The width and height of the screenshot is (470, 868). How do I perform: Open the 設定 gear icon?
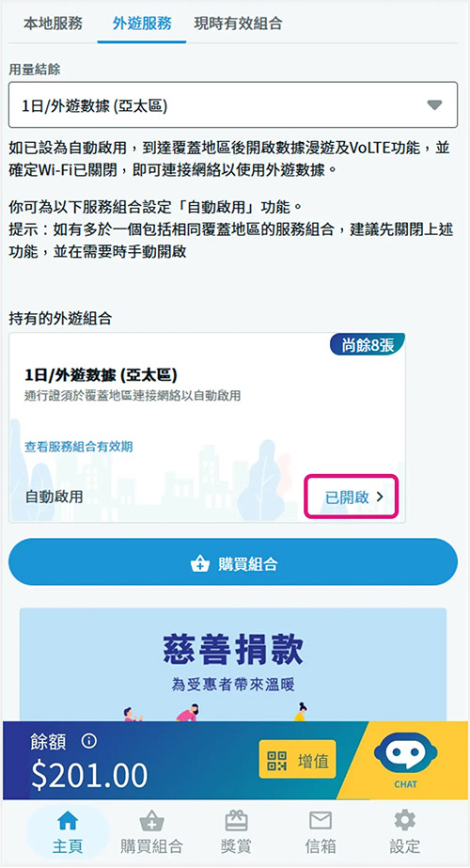405,820
